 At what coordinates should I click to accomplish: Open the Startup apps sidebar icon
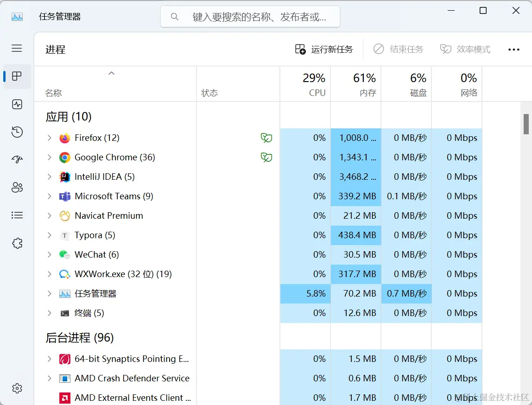pos(17,159)
